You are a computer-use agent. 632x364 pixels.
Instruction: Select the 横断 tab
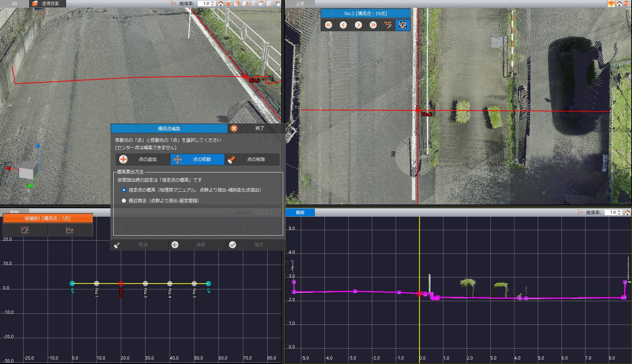pyautogui.click(x=300, y=212)
